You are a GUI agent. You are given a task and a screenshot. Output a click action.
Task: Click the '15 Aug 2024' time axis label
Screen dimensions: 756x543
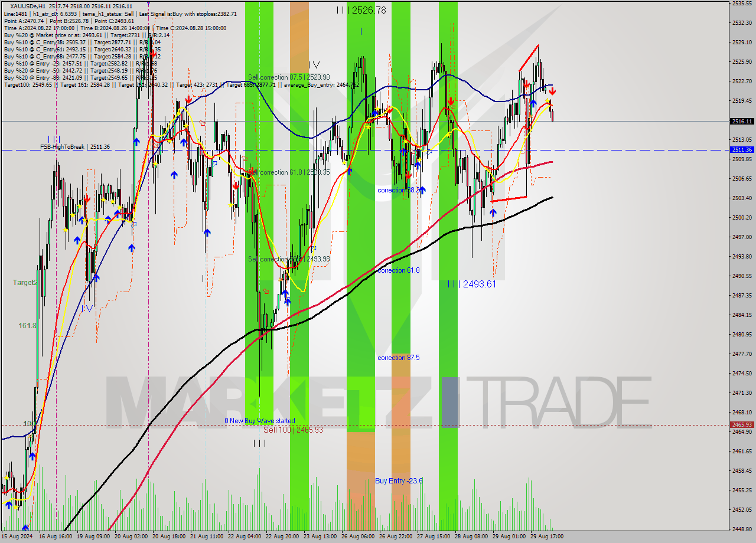(18, 537)
